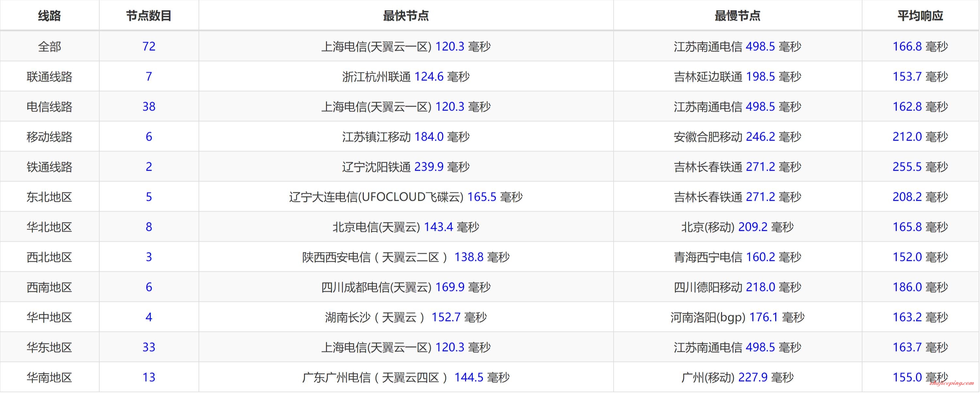This screenshot has height=394, width=980.
Task: Click the 平均响应 column header
Action: pos(920,16)
